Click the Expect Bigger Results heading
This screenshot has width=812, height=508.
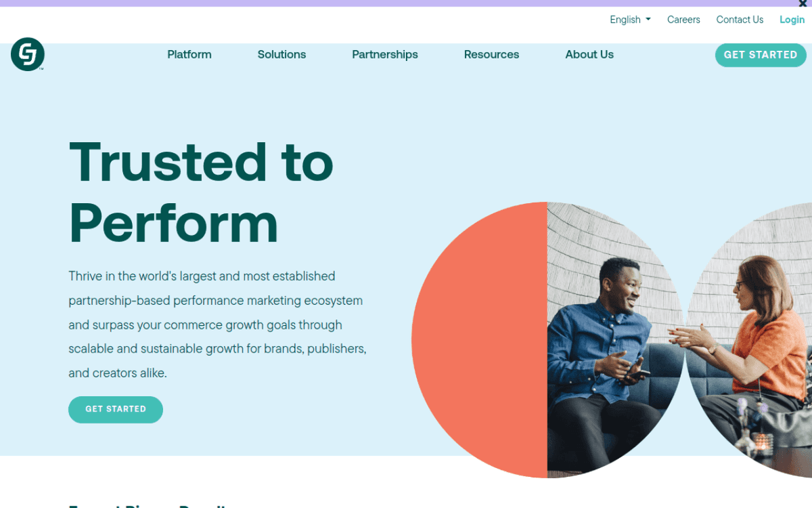coord(150,505)
